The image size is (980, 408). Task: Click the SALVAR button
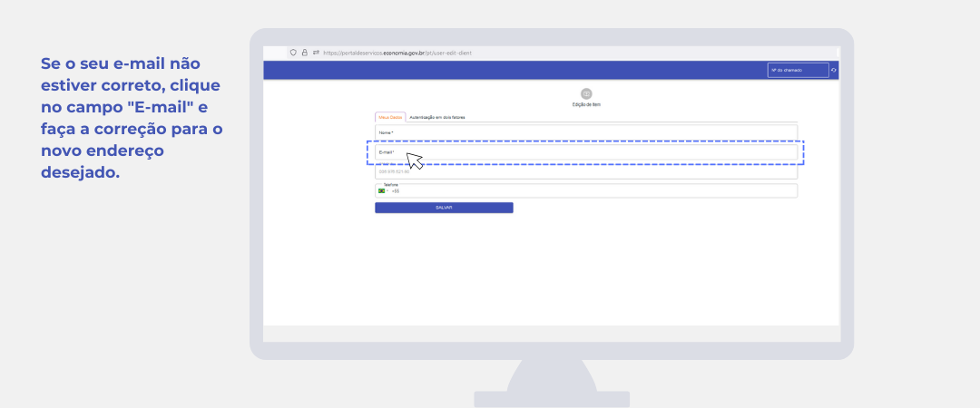[x=444, y=208]
